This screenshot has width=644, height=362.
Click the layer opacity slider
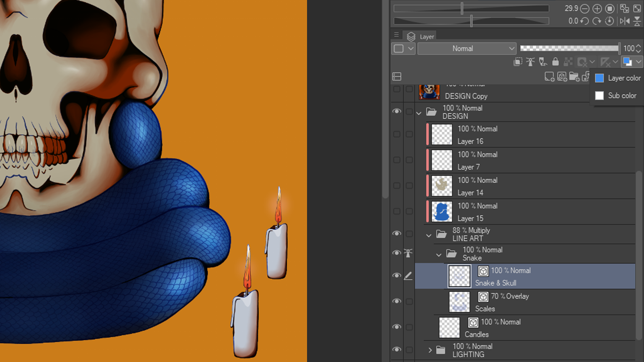[569, 49]
